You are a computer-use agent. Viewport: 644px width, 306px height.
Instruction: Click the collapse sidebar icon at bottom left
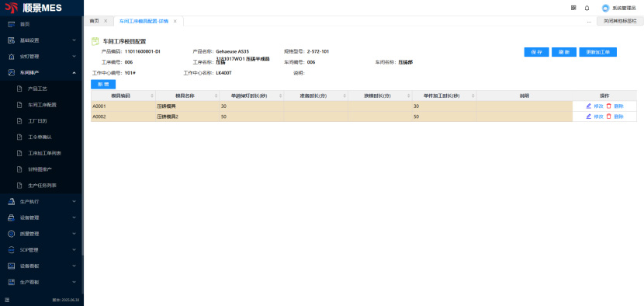click(6, 300)
